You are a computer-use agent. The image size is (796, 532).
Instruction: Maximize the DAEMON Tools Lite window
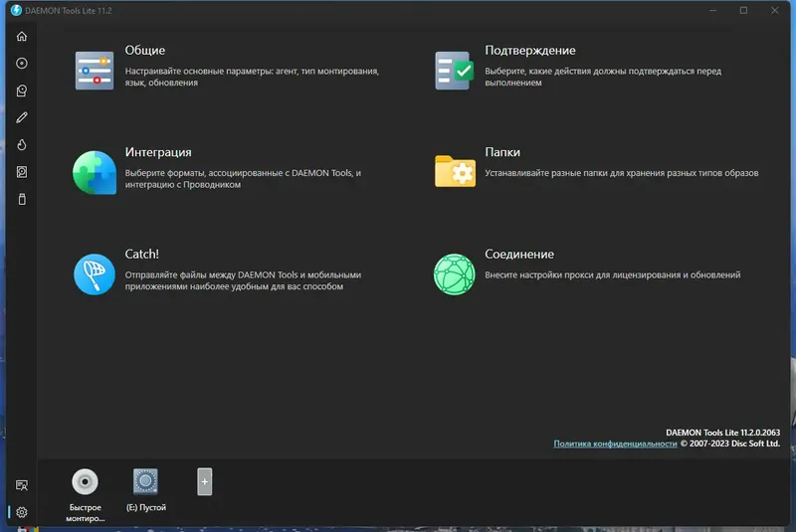click(743, 10)
